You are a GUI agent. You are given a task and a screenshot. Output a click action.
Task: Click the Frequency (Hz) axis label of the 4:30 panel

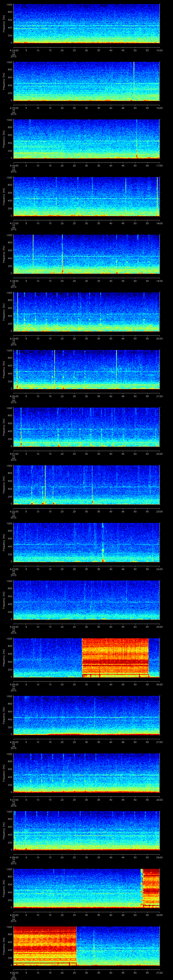pyautogui.click(x=4, y=946)
